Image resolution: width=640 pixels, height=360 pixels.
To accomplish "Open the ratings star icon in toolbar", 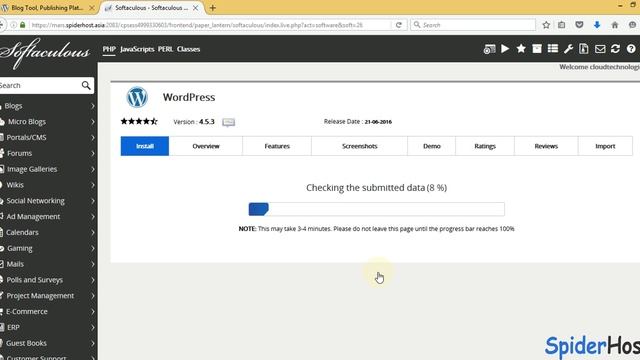I will pos(521,49).
